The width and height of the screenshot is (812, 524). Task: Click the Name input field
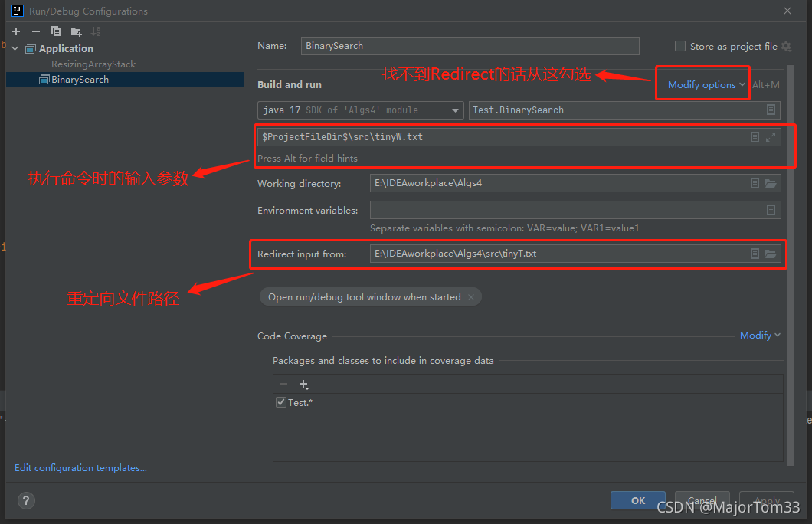[470, 45]
